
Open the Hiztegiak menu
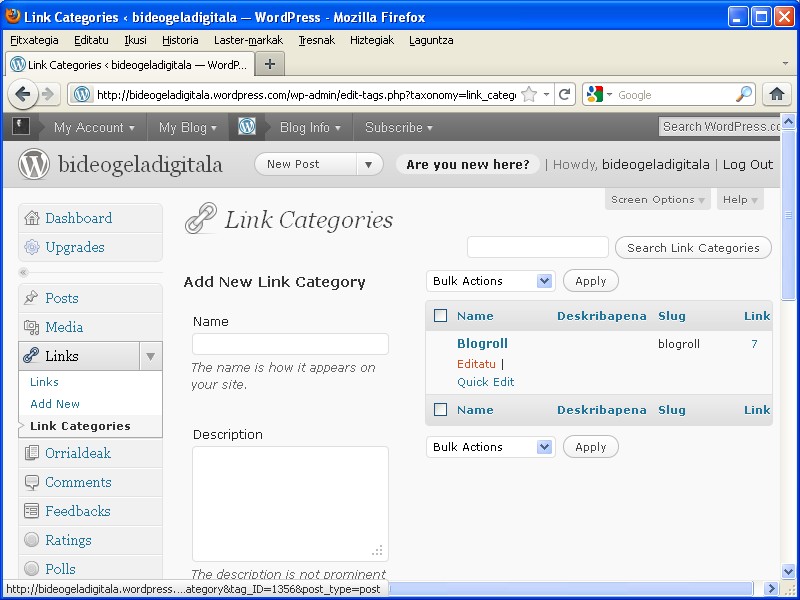coord(372,40)
